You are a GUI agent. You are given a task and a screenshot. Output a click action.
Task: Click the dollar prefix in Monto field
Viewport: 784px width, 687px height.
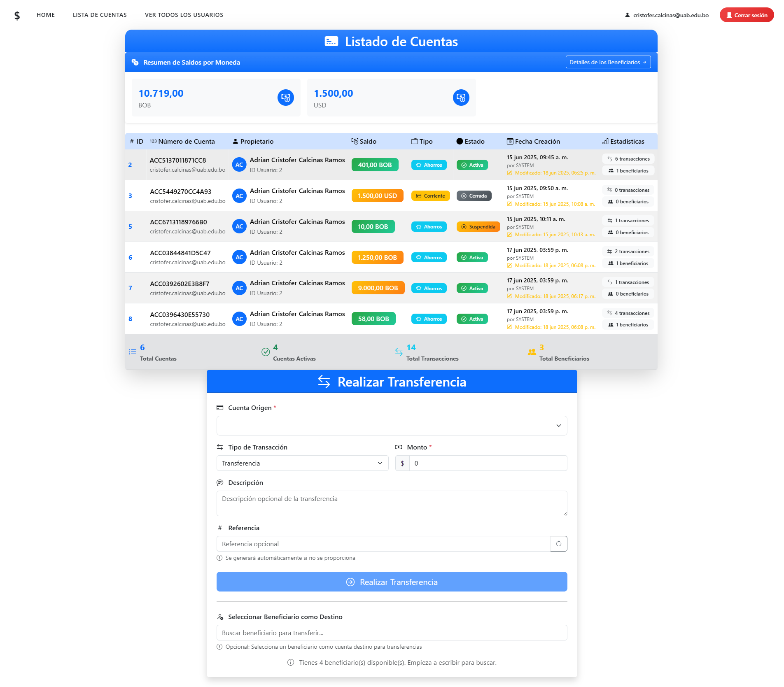tap(402, 463)
